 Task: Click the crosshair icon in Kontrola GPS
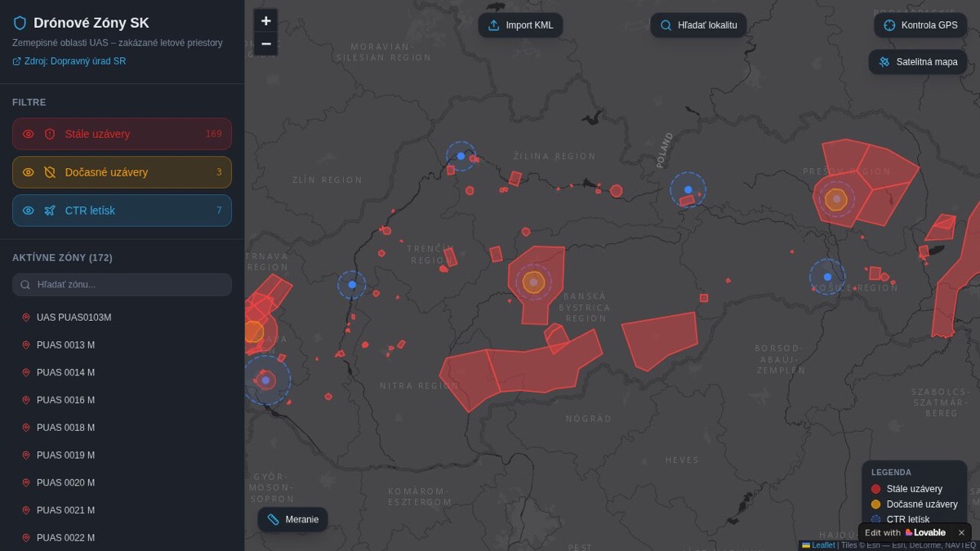890,25
